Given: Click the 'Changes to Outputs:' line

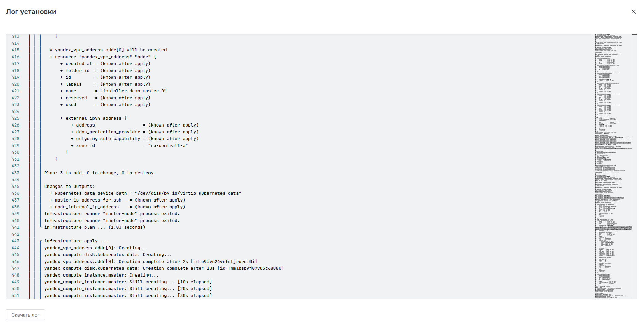Looking at the screenshot, I should click(70, 187).
